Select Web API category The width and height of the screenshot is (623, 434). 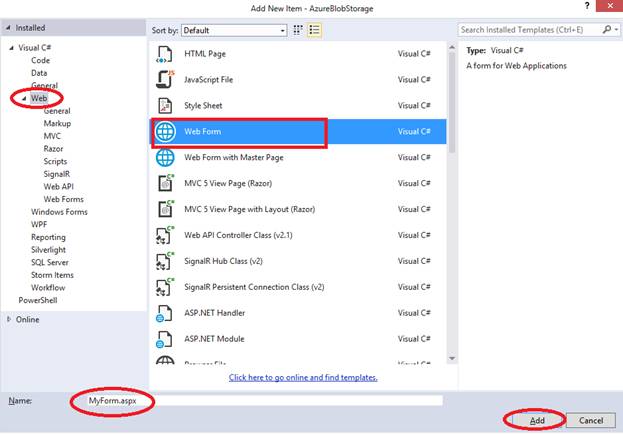58,187
